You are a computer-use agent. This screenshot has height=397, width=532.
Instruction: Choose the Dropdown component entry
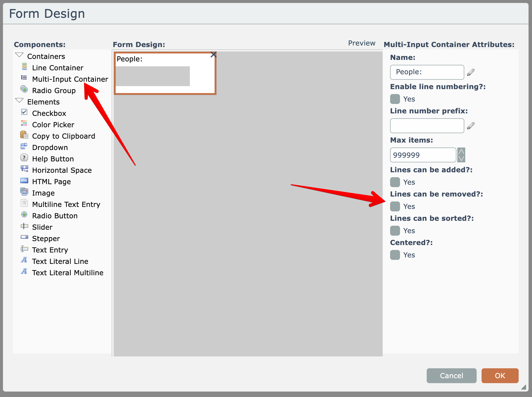(50, 148)
